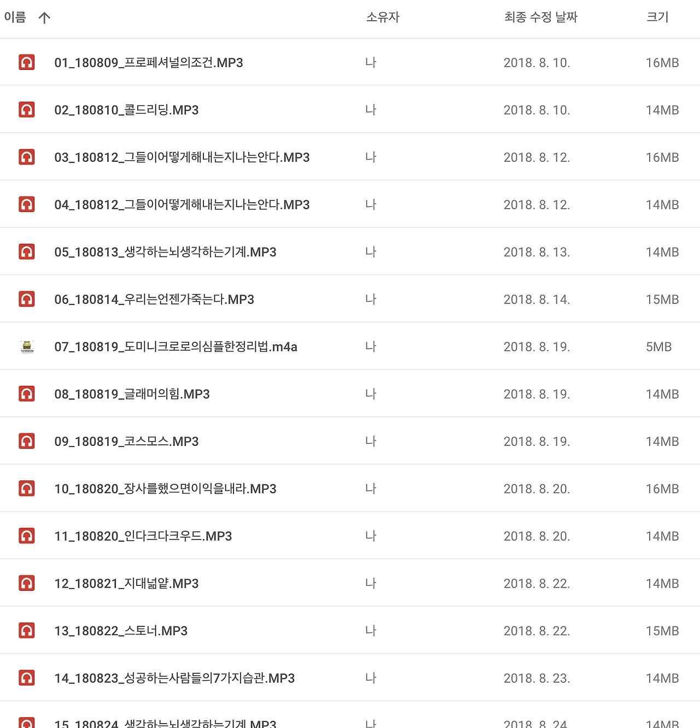This screenshot has height=728, width=700.
Task: Click the audio icon beside 13_180822_스토너.MP3
Action: 26,630
